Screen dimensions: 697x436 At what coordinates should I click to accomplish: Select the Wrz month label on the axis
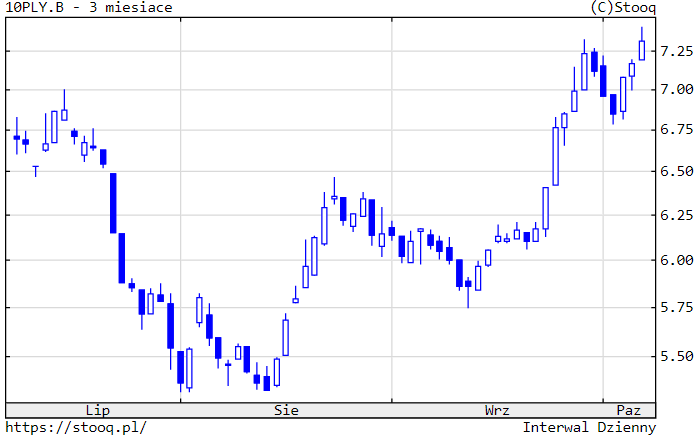(x=497, y=410)
